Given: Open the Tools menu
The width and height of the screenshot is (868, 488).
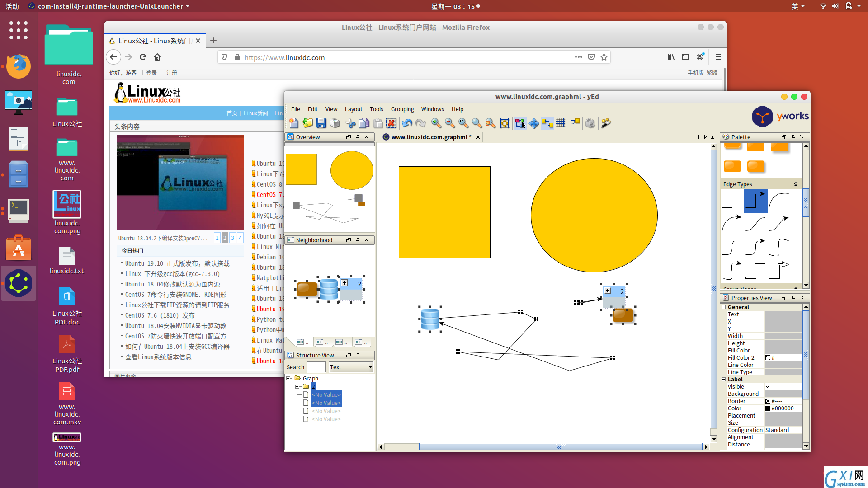Looking at the screenshot, I should [376, 109].
